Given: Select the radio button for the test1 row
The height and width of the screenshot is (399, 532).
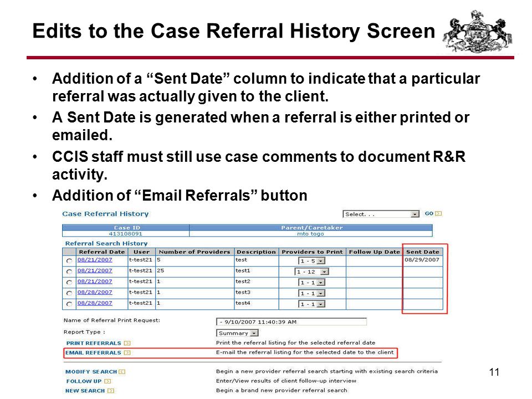Looking at the screenshot, I should pos(69,272).
